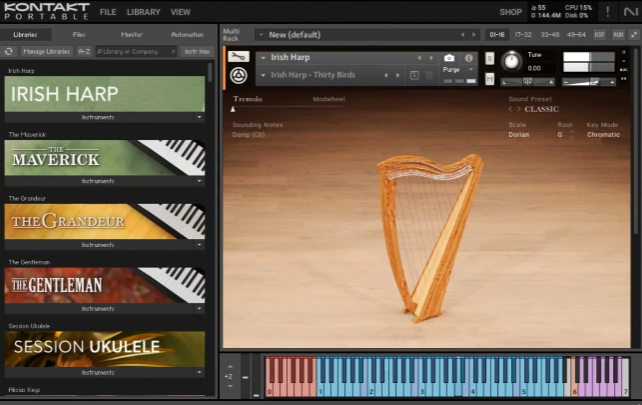Select previous Sound Preset arrow near CLASSIC
This screenshot has width=642, height=405.
510,109
